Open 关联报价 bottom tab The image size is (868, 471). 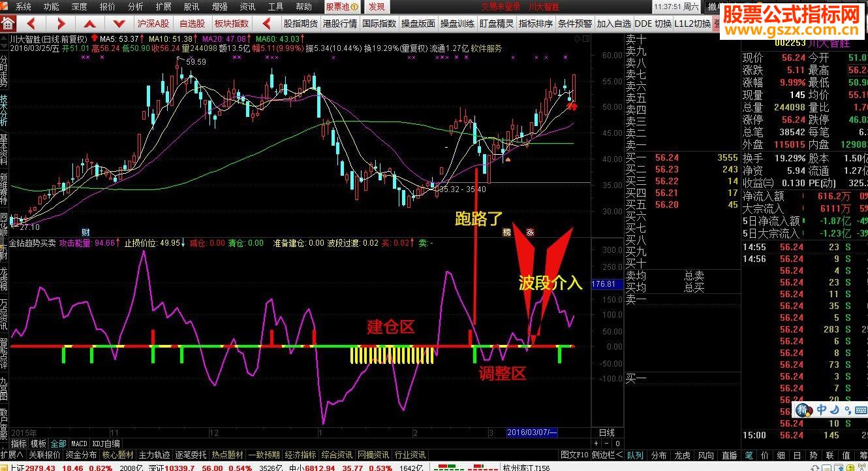[44, 455]
